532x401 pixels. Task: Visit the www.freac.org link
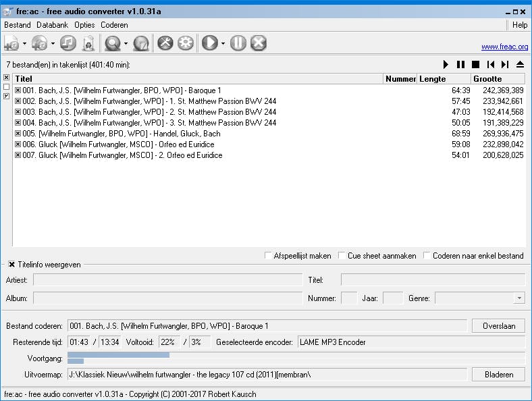(x=504, y=47)
